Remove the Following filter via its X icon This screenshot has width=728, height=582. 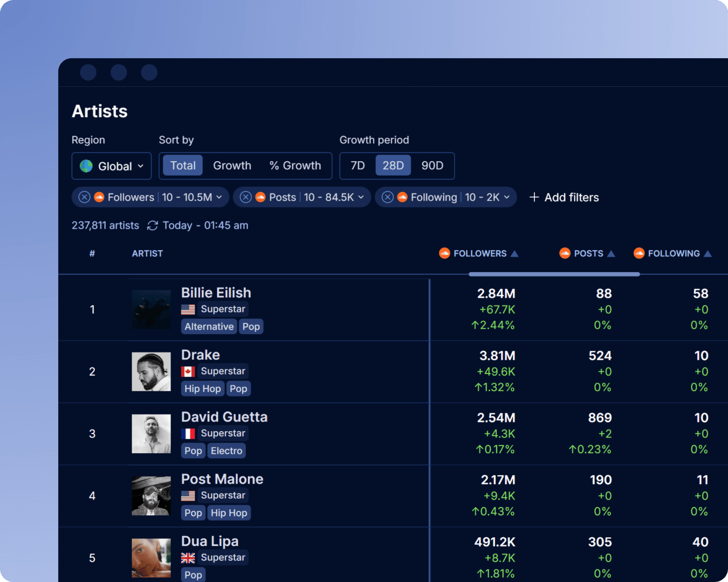point(387,197)
